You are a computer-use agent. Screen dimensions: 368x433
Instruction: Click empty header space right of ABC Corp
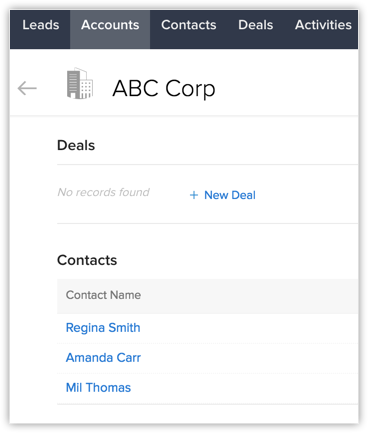pos(287,88)
